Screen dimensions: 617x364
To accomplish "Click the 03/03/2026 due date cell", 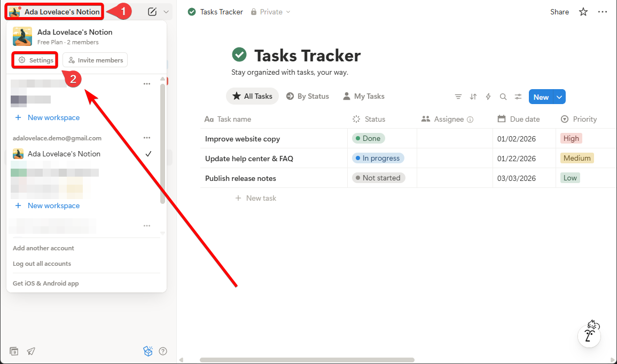I will pyautogui.click(x=524, y=178).
